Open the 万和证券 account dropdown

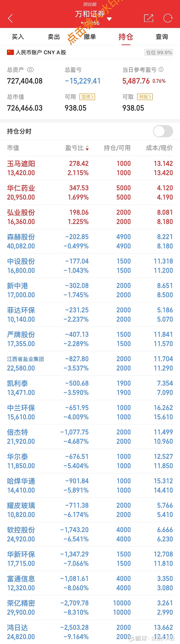pyautogui.click(x=109, y=19)
